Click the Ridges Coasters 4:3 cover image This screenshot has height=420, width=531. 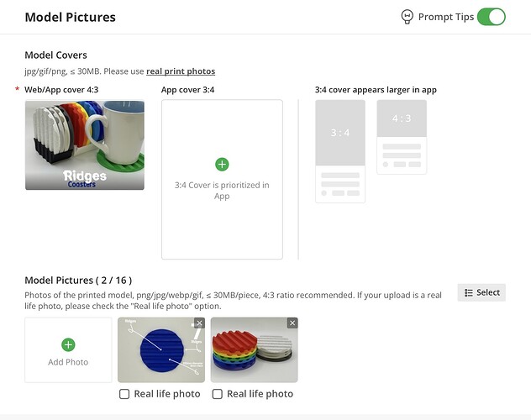tap(85, 144)
